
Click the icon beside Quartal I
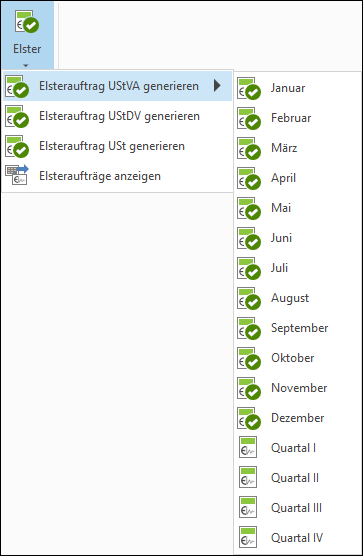(x=248, y=447)
